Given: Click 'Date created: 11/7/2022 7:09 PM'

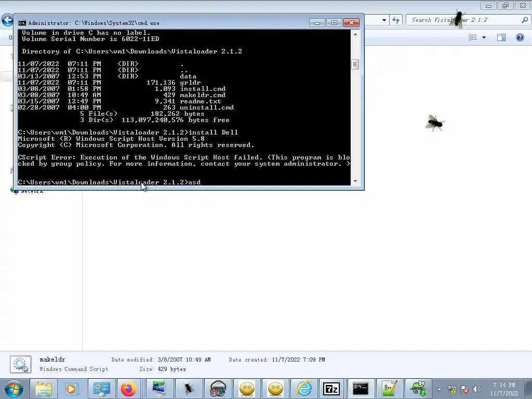Looking at the screenshot, I should (277, 360).
